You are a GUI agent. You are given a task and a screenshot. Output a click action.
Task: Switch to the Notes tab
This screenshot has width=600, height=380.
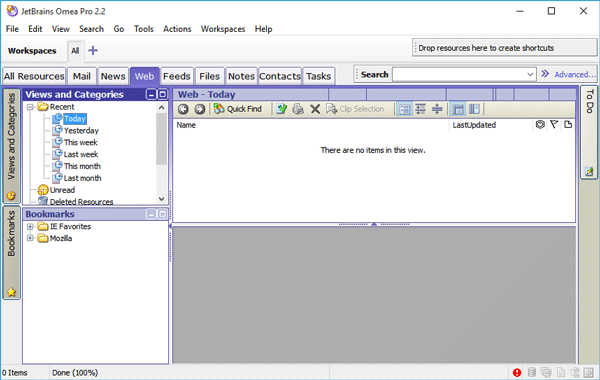pos(241,76)
